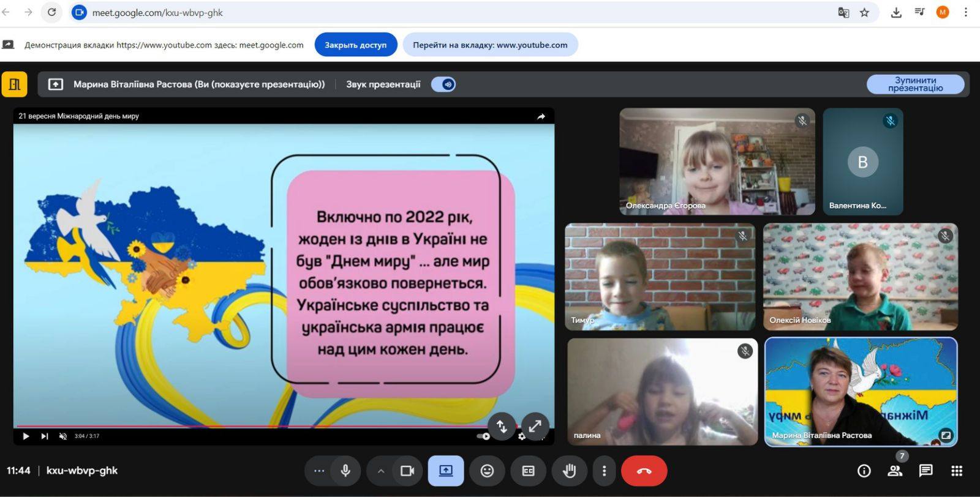The width and height of the screenshot is (980, 497).
Task: Toggle the Звук презентації switch
Action: [x=443, y=84]
